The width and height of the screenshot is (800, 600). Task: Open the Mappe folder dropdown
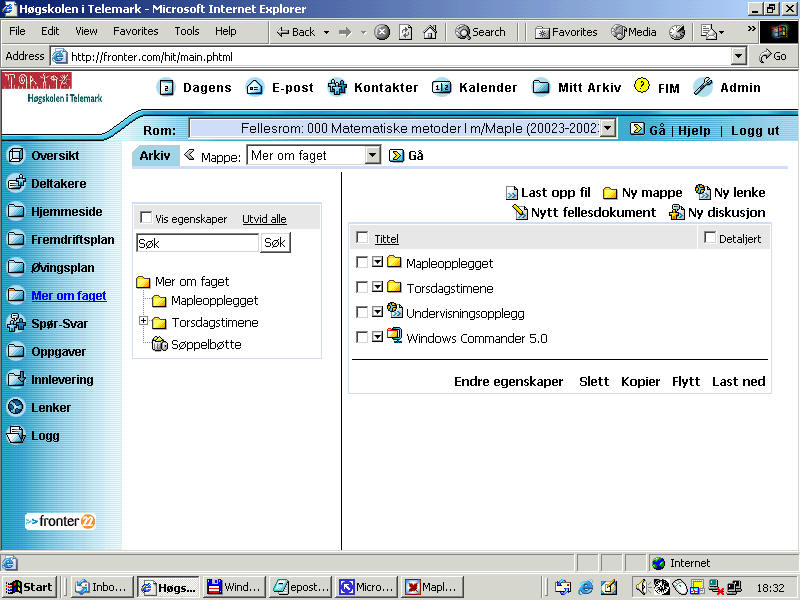[x=373, y=155]
